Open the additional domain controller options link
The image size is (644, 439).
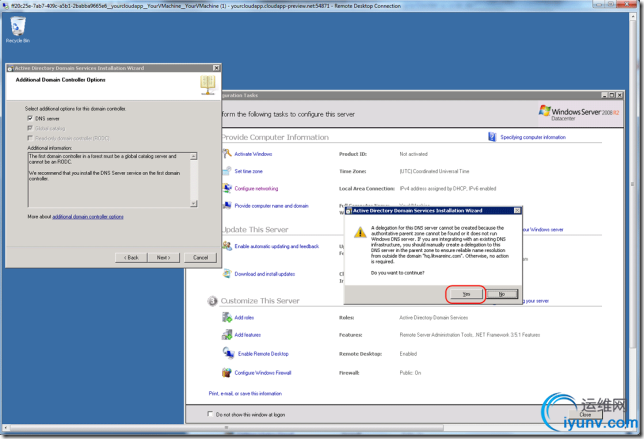click(x=88, y=216)
